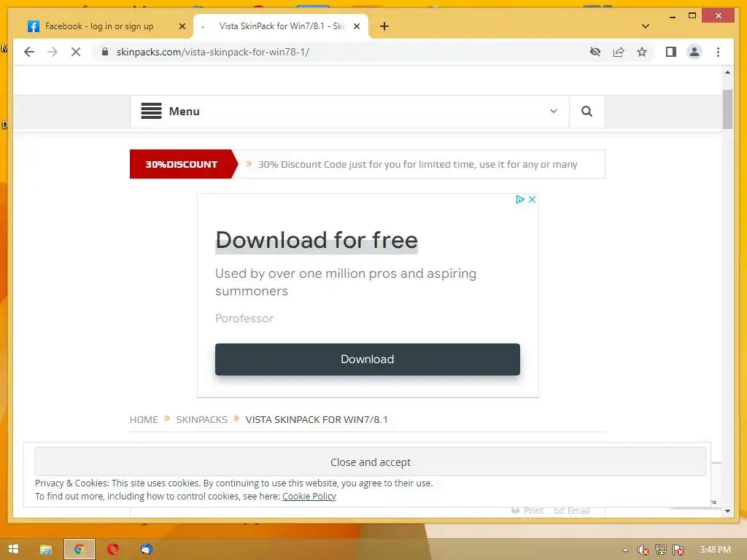Image resolution: width=747 pixels, height=560 pixels.
Task: Click the page scrollbar up arrow
Action: pos(727,72)
